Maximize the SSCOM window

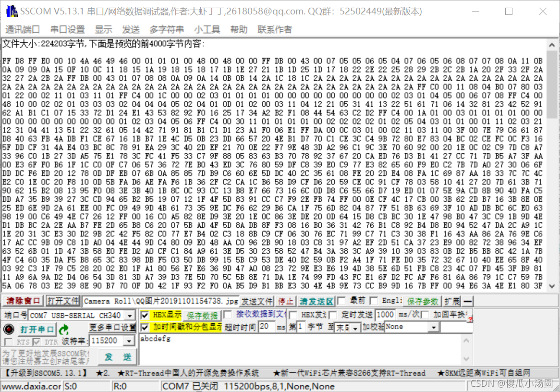click(x=509, y=12)
